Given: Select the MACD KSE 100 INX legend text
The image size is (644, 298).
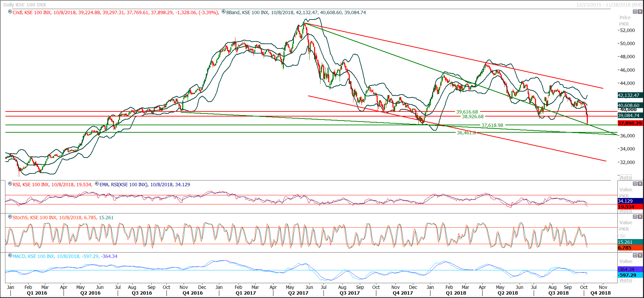Looking at the screenshot, I should (x=65, y=256).
